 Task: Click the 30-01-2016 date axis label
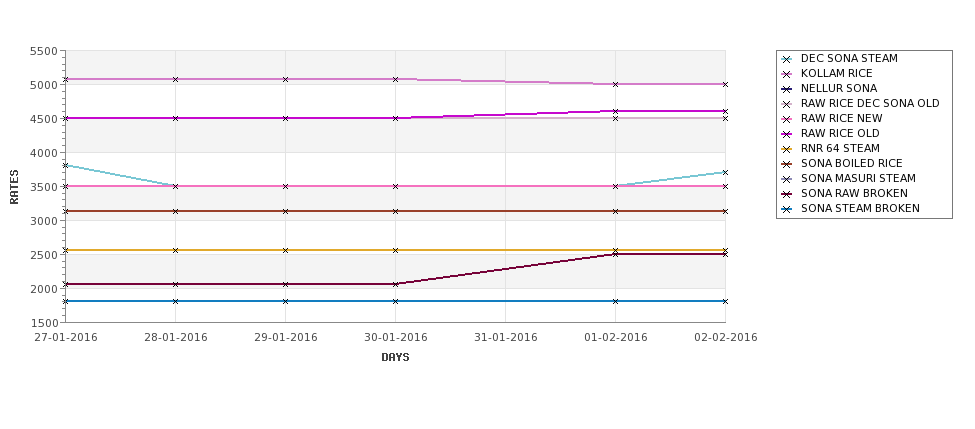[x=395, y=338]
